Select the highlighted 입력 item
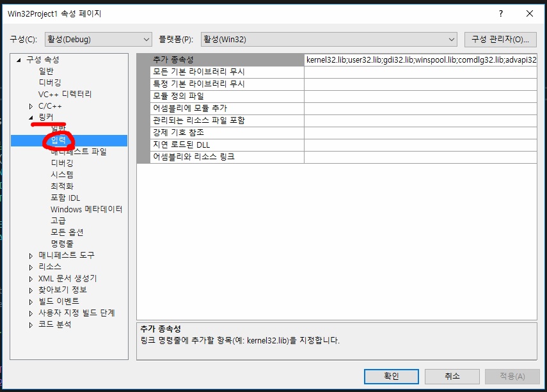The height and width of the screenshot is (392, 547). pyautogui.click(x=58, y=140)
